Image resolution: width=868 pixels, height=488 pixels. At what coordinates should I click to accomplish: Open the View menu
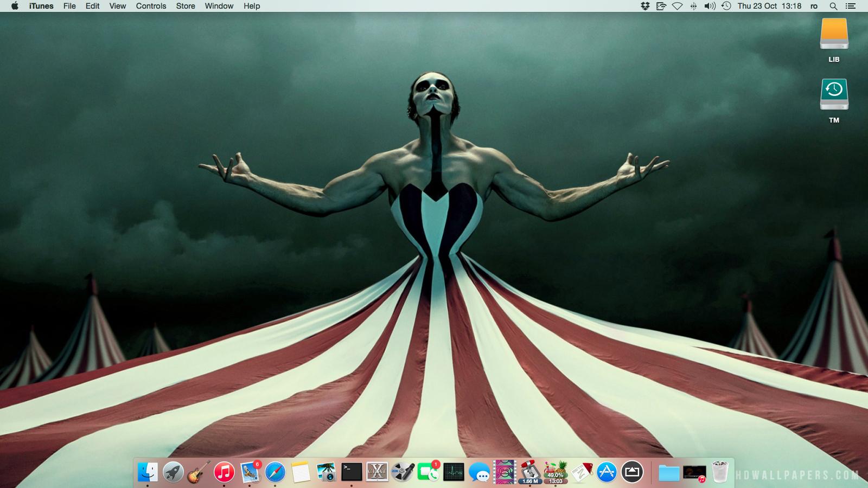tap(118, 6)
